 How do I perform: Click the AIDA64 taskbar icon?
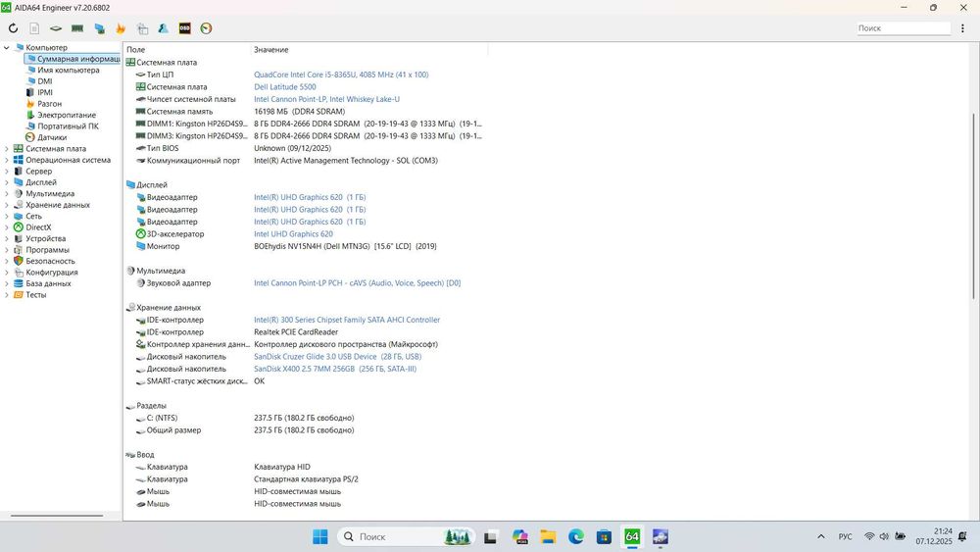(x=632, y=537)
